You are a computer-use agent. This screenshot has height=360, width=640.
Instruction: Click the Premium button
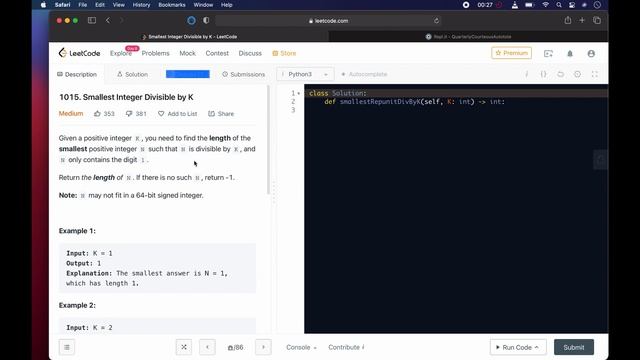click(511, 53)
